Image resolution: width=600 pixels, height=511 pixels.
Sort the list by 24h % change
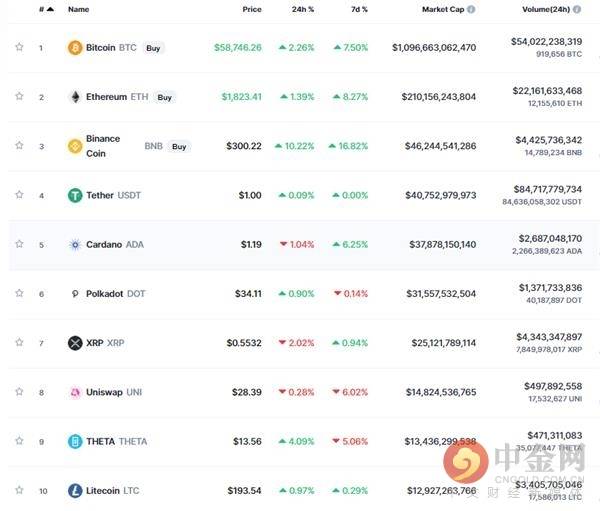click(x=303, y=9)
